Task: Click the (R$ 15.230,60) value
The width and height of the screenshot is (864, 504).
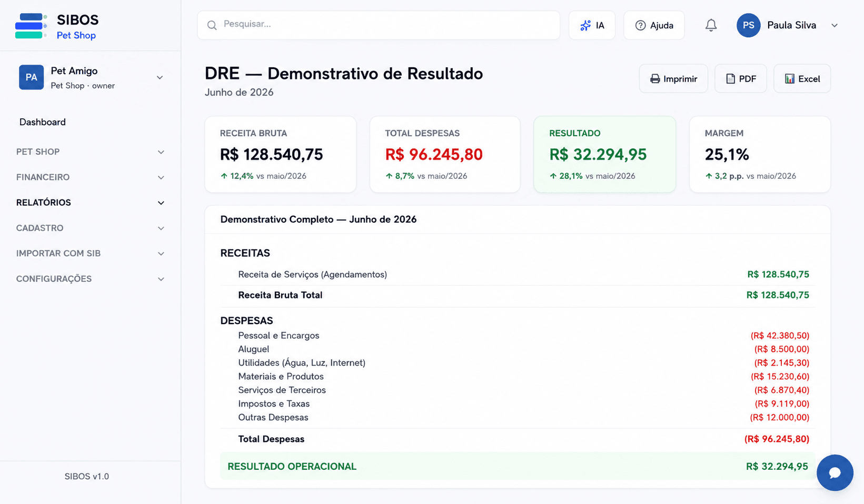Action: click(780, 377)
